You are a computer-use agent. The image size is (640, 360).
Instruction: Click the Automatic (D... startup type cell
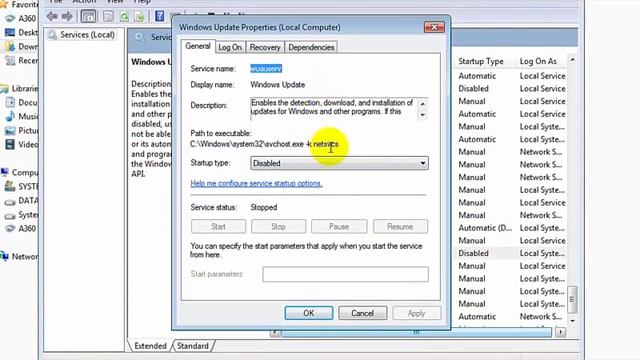pyautogui.click(x=484, y=228)
